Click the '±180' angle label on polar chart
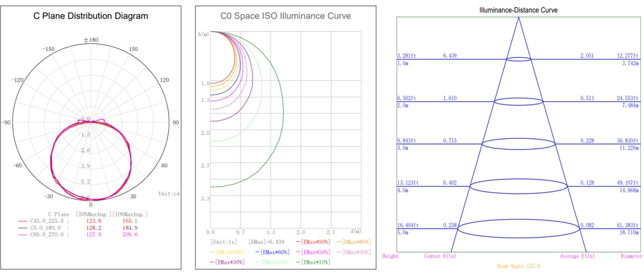 [91, 40]
